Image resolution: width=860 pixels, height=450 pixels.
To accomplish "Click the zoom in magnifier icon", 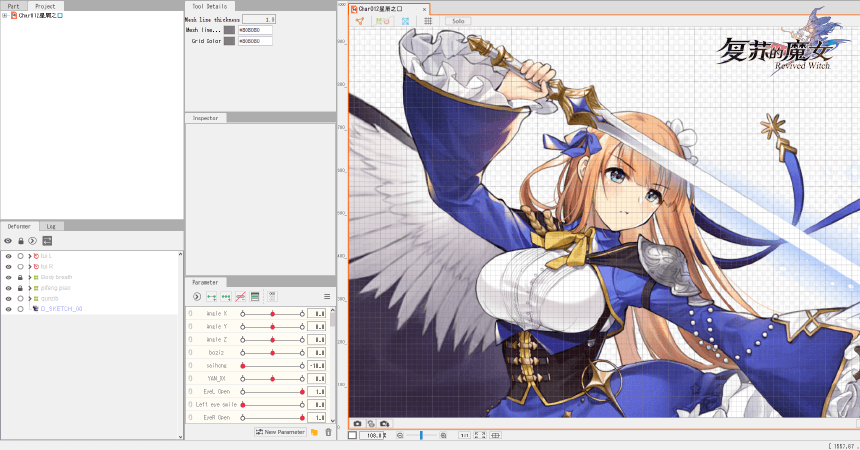I will 443,435.
